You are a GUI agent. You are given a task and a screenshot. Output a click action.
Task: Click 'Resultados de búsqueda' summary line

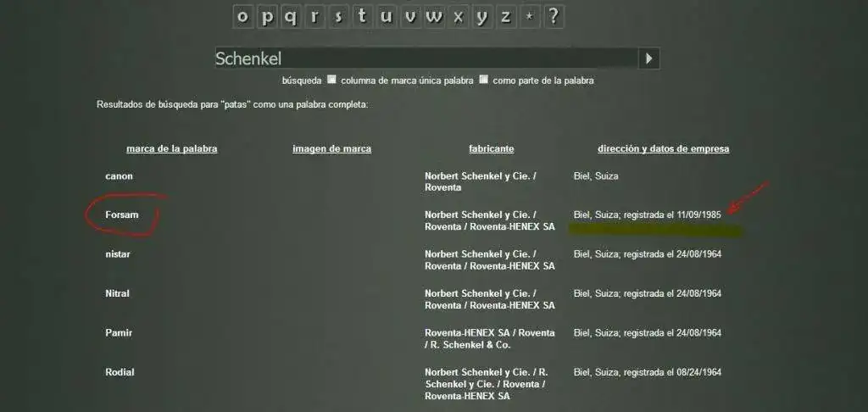(x=232, y=104)
